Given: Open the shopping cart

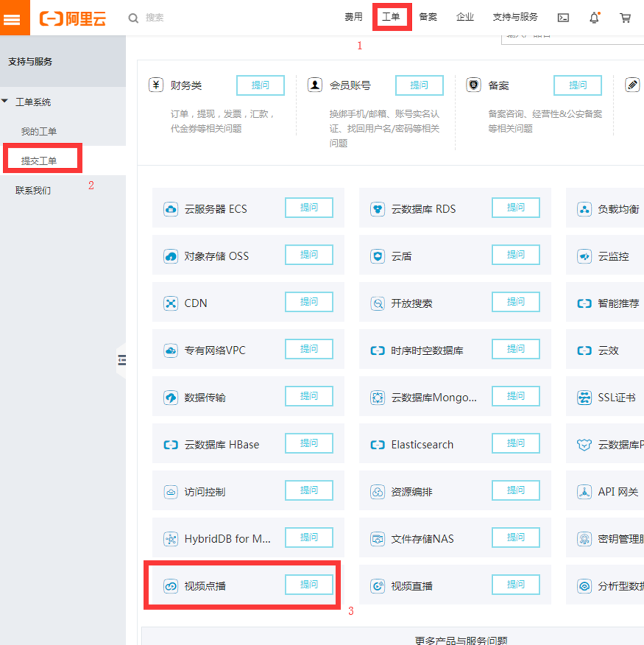Looking at the screenshot, I should [625, 18].
